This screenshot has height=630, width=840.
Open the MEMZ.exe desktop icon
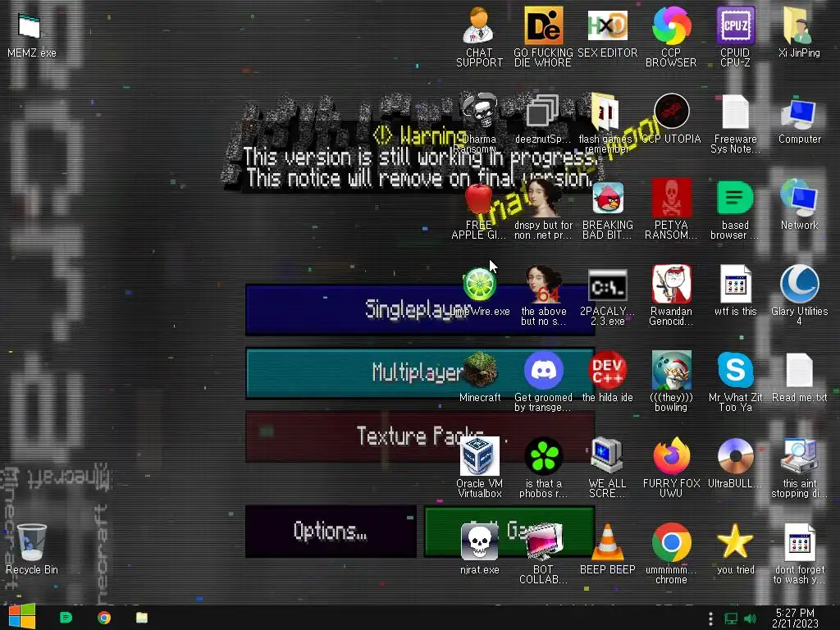click(31, 27)
